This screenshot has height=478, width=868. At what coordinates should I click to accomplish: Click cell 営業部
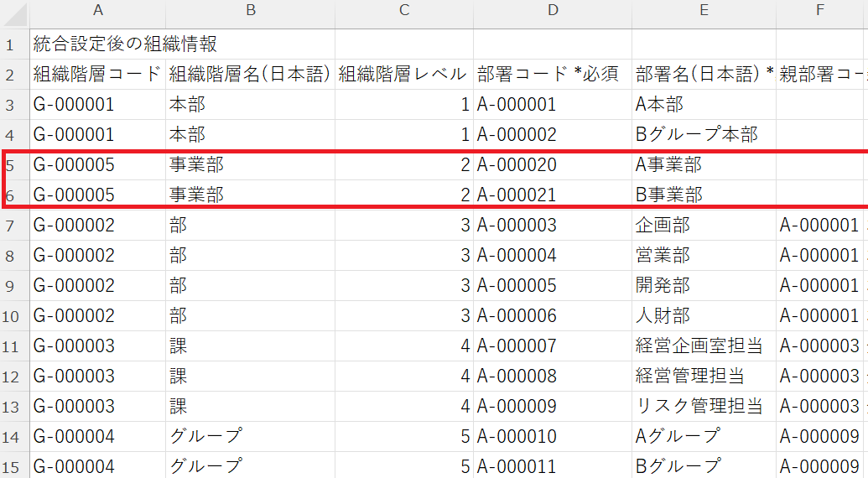(704, 255)
